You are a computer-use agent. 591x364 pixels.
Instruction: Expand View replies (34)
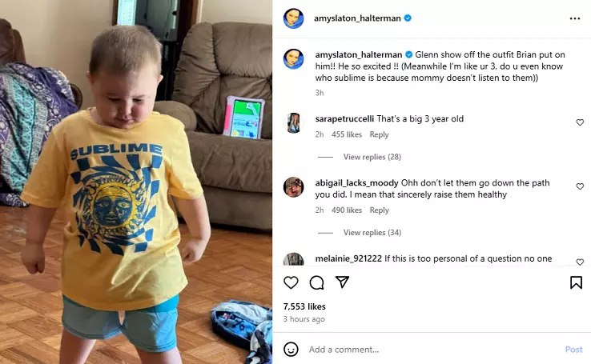tap(372, 233)
